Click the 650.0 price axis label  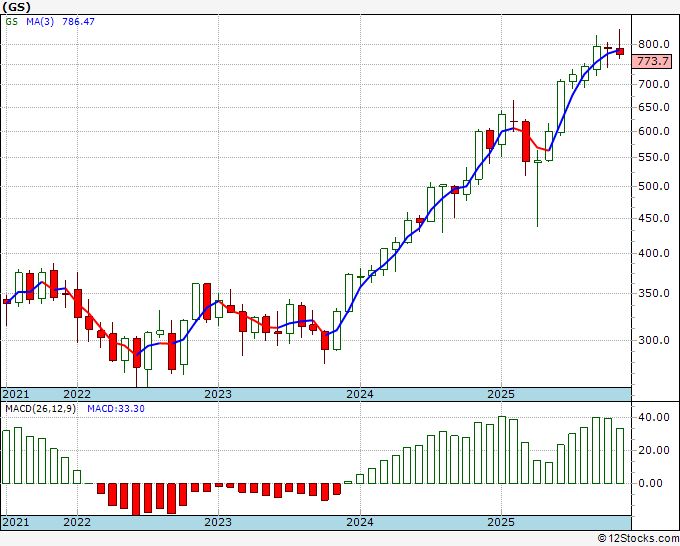654,107
